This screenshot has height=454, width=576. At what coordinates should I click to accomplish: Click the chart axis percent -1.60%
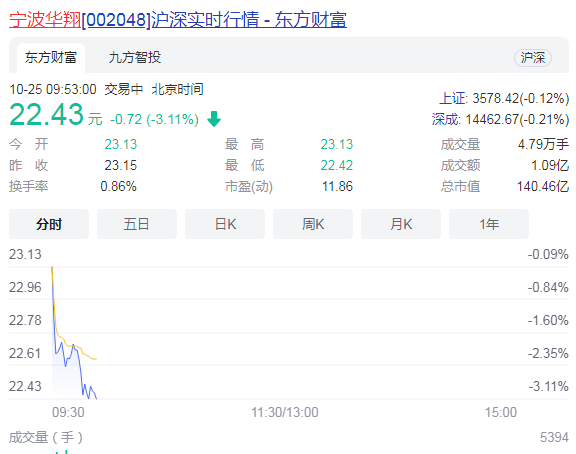(548, 320)
